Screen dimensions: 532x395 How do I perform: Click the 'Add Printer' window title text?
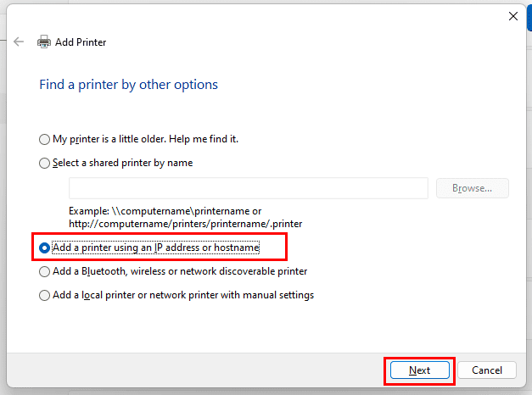(81, 42)
